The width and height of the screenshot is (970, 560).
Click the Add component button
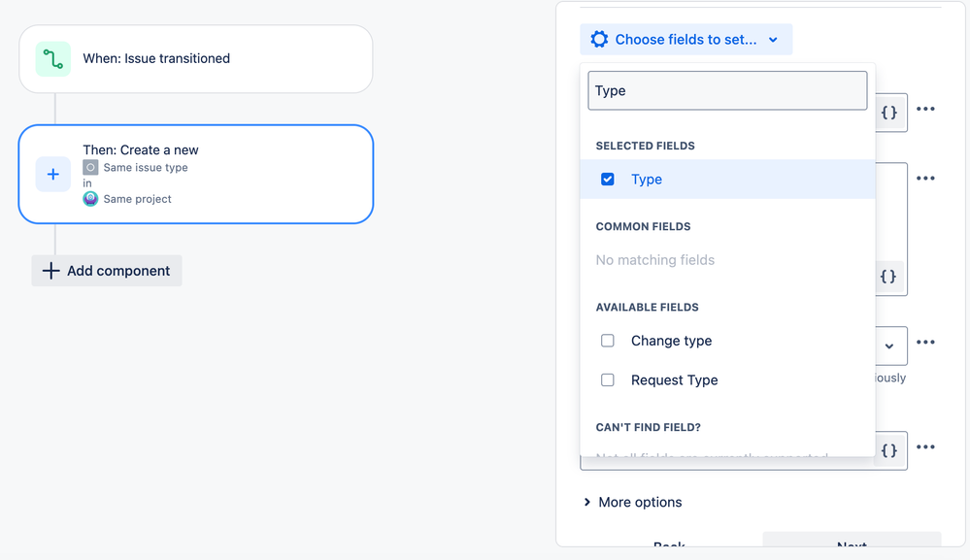107,271
